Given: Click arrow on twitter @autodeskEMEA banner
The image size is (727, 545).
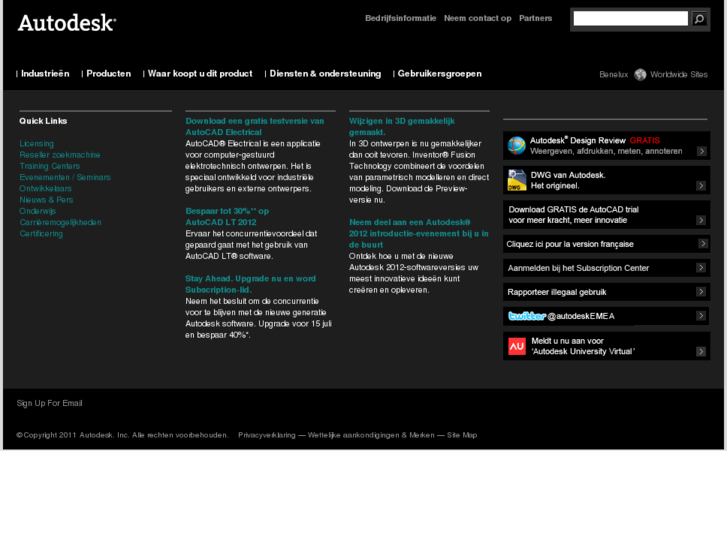Looking at the screenshot, I should coord(701,315).
